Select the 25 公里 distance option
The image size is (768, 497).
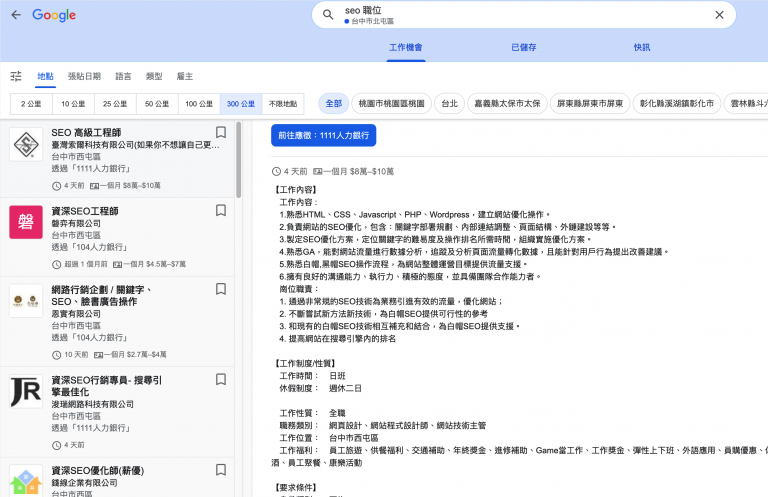point(114,103)
